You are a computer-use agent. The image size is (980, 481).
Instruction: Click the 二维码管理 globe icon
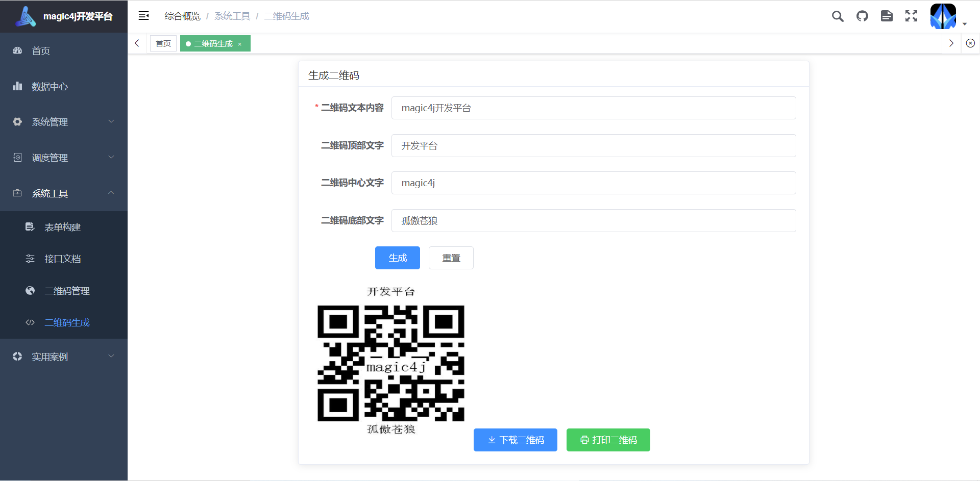click(30, 291)
